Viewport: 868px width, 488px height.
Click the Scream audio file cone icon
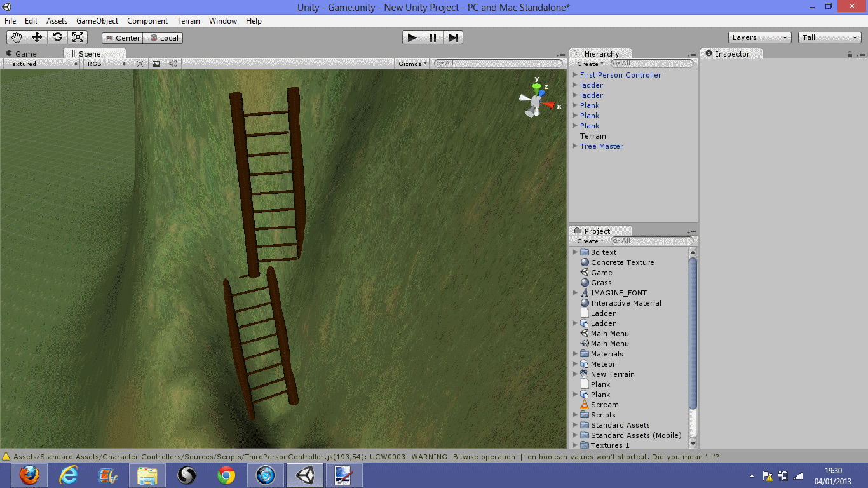[585, 405]
